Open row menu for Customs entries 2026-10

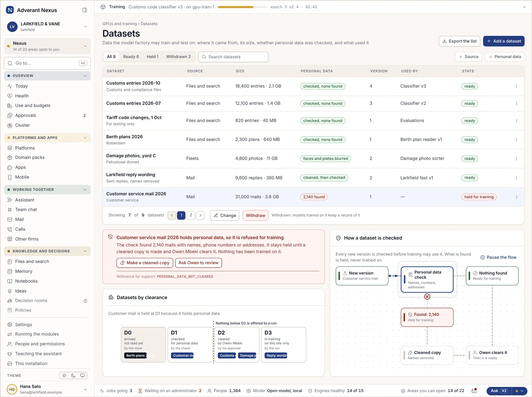click(x=517, y=86)
